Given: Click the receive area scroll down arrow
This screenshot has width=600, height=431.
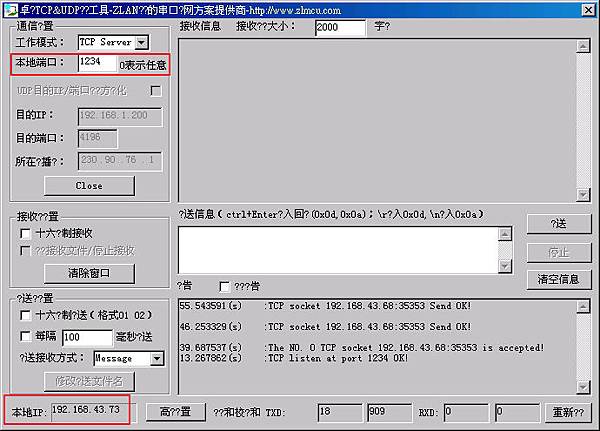Looking at the screenshot, I should point(583,194).
